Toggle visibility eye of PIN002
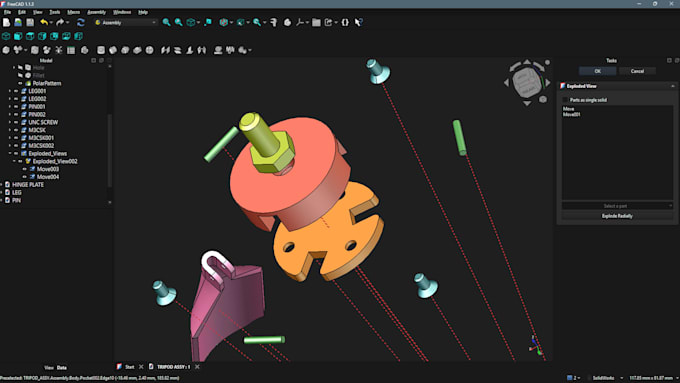The image size is (680, 383). point(16,115)
